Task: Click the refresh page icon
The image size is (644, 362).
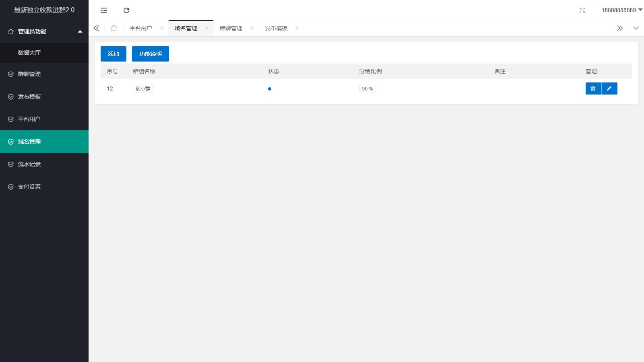Action: coord(126,10)
